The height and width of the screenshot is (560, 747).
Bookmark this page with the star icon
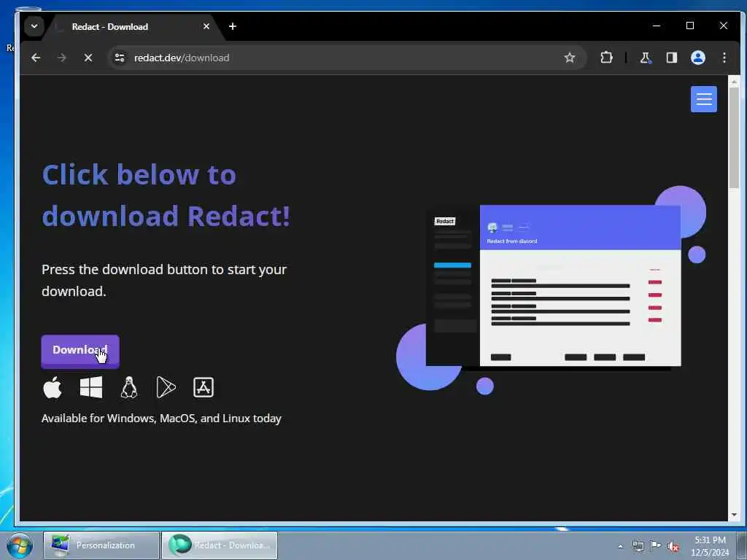[x=569, y=58]
